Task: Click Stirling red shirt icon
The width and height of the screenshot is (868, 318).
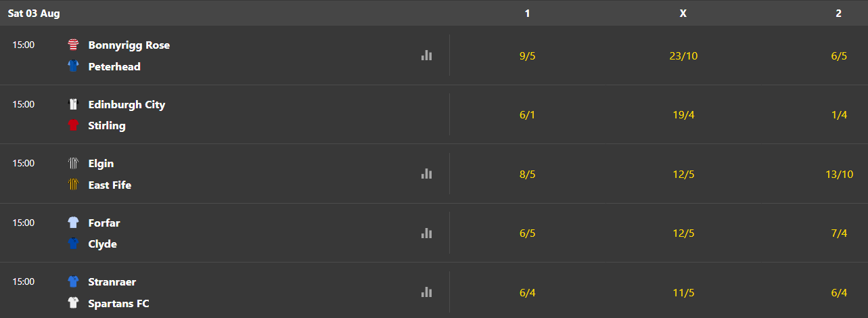Action: tap(73, 125)
